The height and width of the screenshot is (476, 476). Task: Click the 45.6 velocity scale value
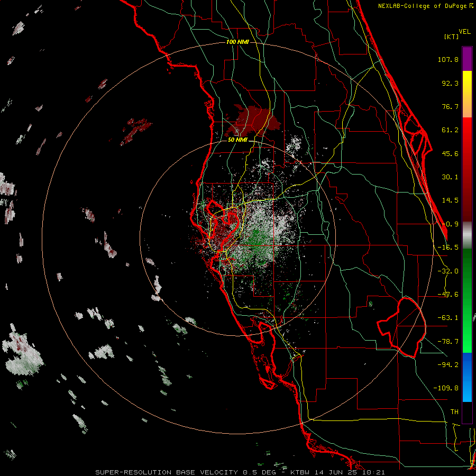click(x=450, y=153)
